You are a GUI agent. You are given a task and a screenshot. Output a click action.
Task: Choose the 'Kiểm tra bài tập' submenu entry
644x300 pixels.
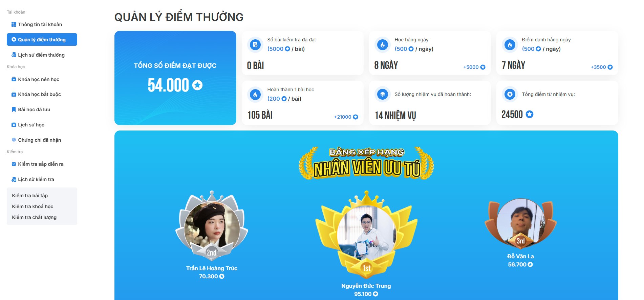30,196
